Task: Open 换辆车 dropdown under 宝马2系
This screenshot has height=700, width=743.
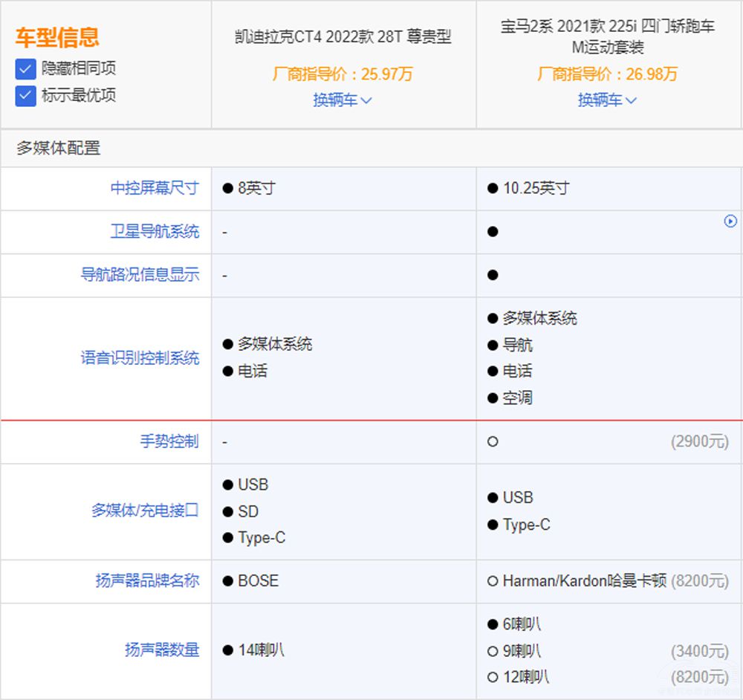Action: point(607,100)
